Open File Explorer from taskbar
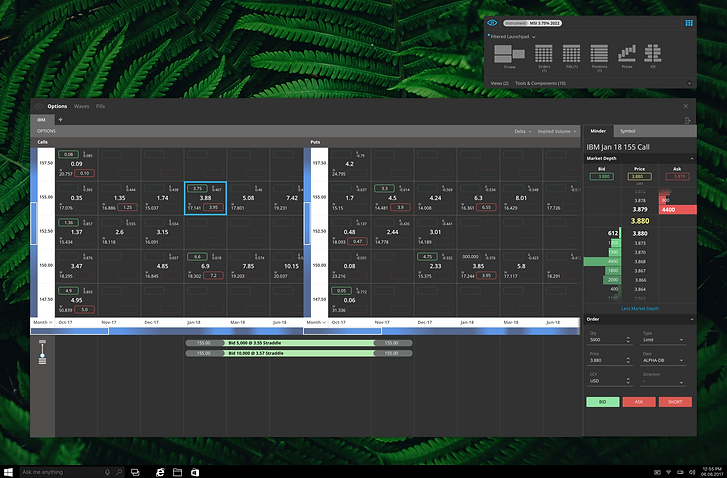Screen dimensions: 727x478 [177, 472]
